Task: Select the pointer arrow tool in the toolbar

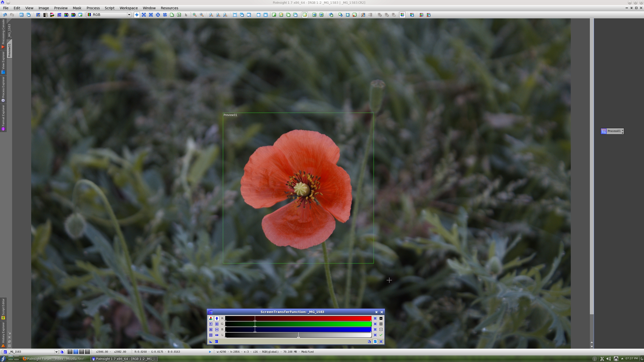Action: tap(186, 15)
